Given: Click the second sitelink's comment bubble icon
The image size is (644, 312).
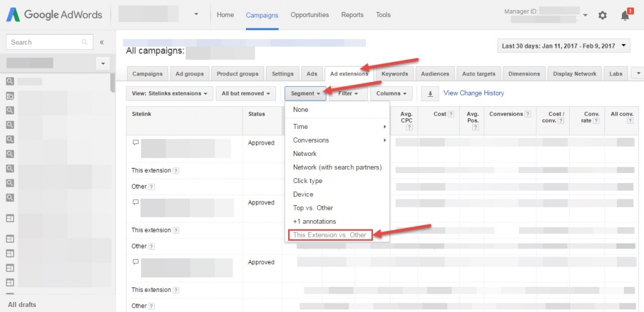Looking at the screenshot, I should (135, 202).
